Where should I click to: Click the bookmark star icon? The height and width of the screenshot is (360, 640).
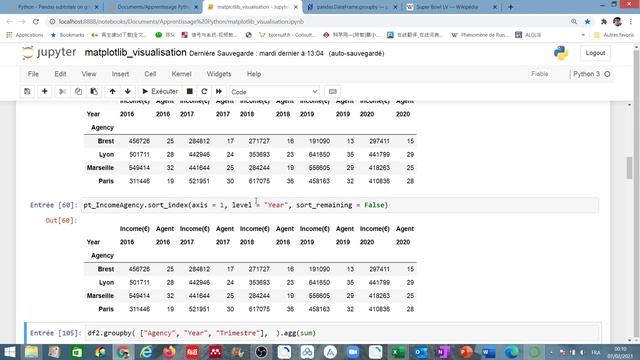[x=587, y=22]
